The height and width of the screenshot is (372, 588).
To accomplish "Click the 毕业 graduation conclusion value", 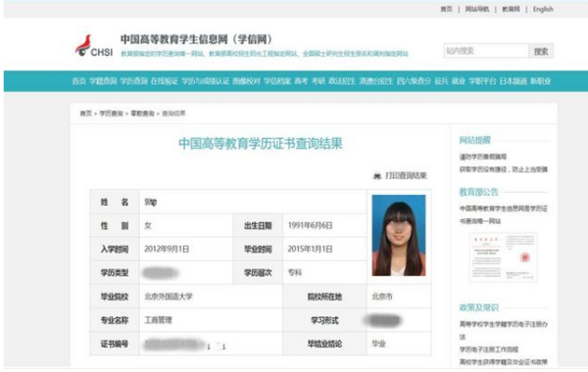I will point(378,344).
